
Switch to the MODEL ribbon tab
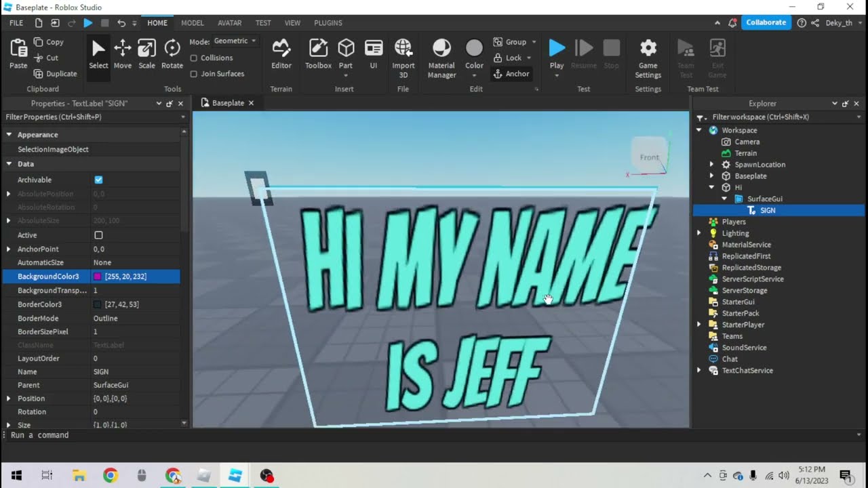click(193, 23)
